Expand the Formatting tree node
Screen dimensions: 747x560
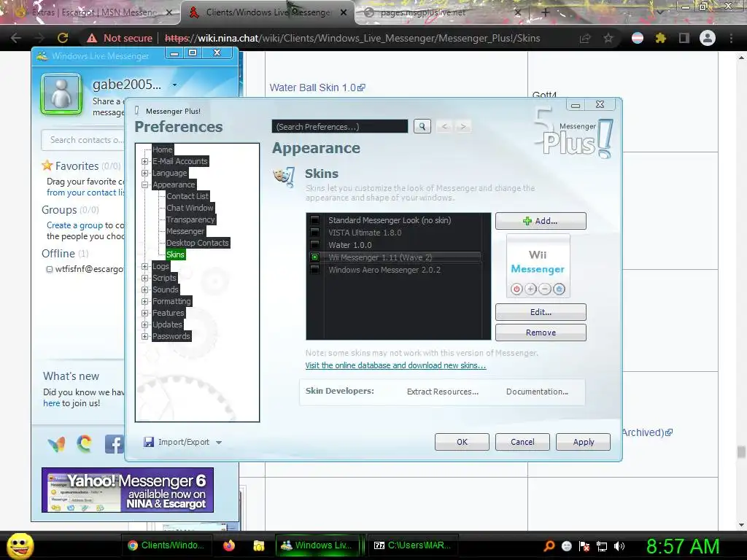tap(145, 301)
